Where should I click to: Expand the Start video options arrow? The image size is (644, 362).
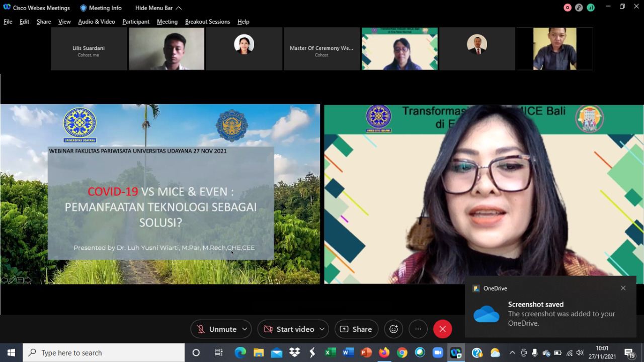(x=321, y=329)
